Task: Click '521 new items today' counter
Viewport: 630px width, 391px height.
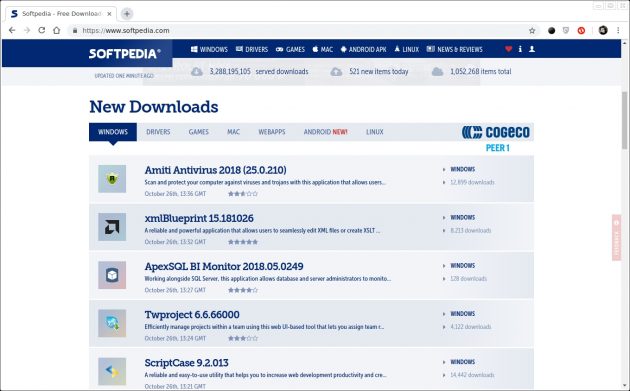Action: (x=369, y=72)
